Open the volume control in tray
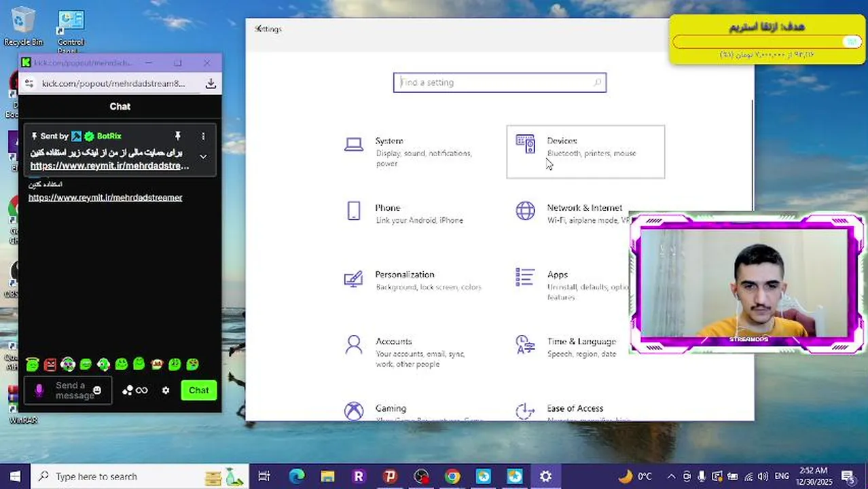 coord(762,477)
